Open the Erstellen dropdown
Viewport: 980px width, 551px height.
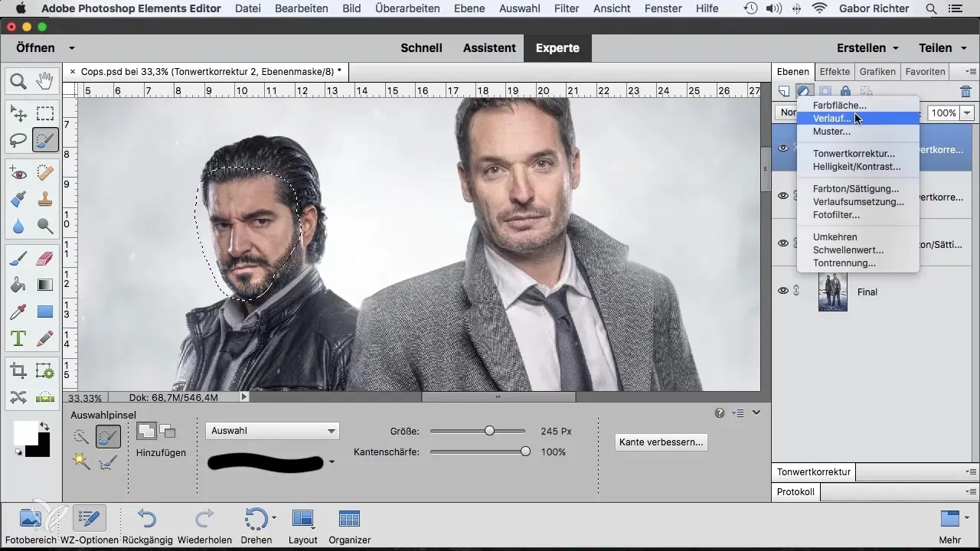point(867,47)
